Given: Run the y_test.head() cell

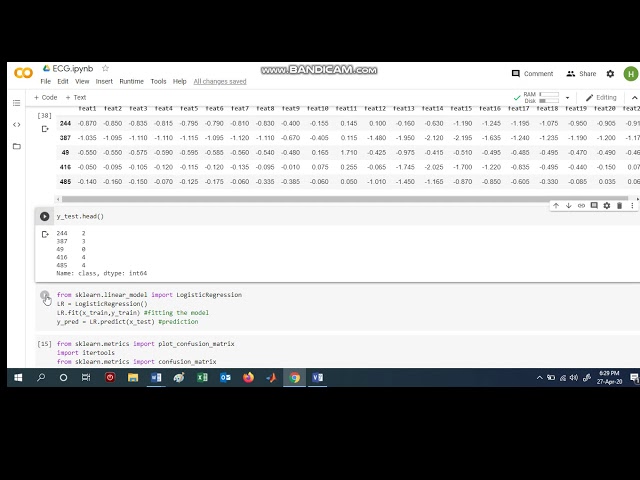Looking at the screenshot, I should (44, 216).
